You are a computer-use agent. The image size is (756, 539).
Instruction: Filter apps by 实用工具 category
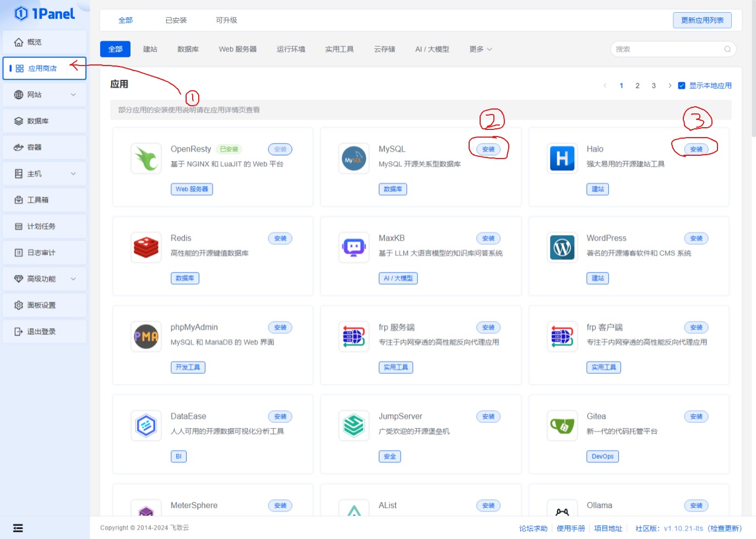[x=339, y=49]
